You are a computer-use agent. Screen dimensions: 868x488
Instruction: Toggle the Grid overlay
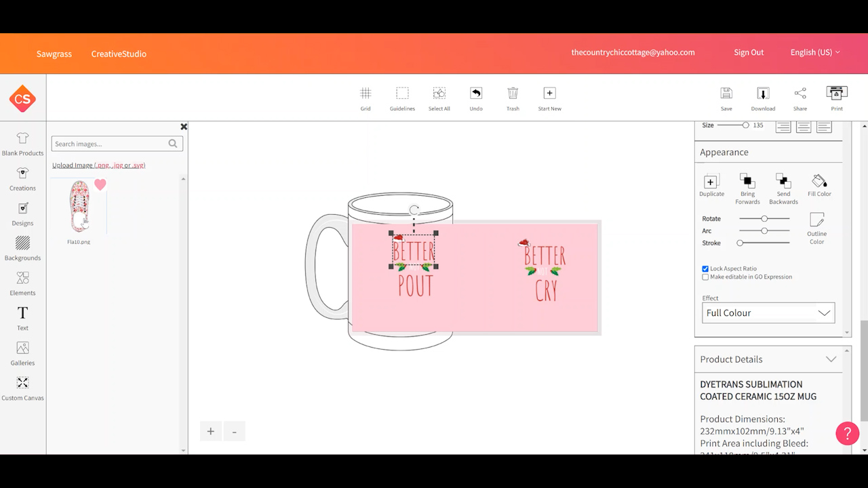point(366,98)
